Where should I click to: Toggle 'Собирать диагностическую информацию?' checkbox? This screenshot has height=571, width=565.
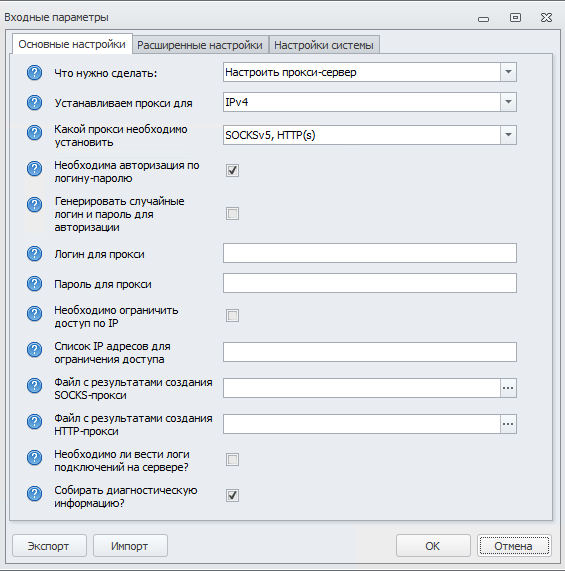(x=232, y=495)
